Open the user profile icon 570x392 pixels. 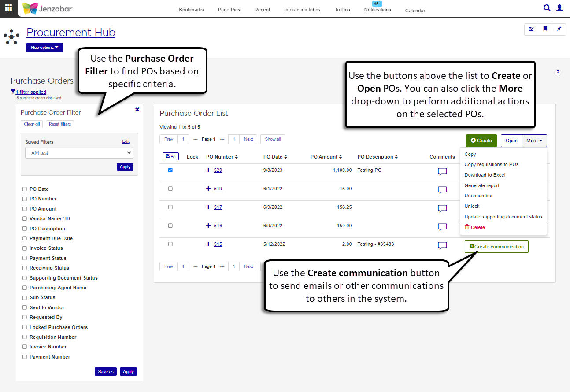(559, 8)
